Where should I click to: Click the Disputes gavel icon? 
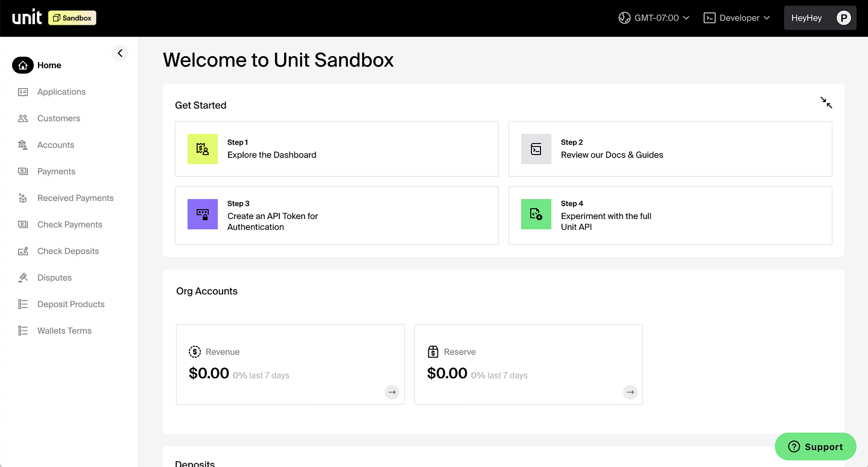(23, 278)
